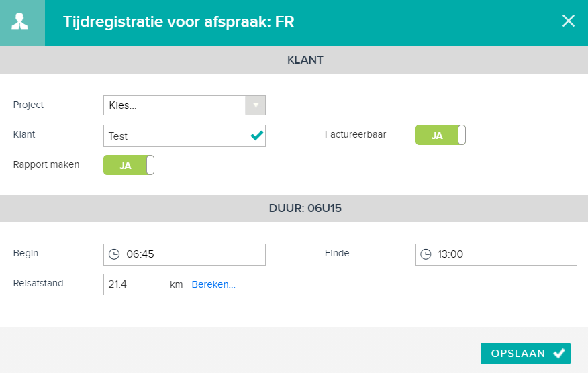This screenshot has width=588, height=373.
Task: Click the clock icon in the Einde field
Action: pyautogui.click(x=426, y=254)
